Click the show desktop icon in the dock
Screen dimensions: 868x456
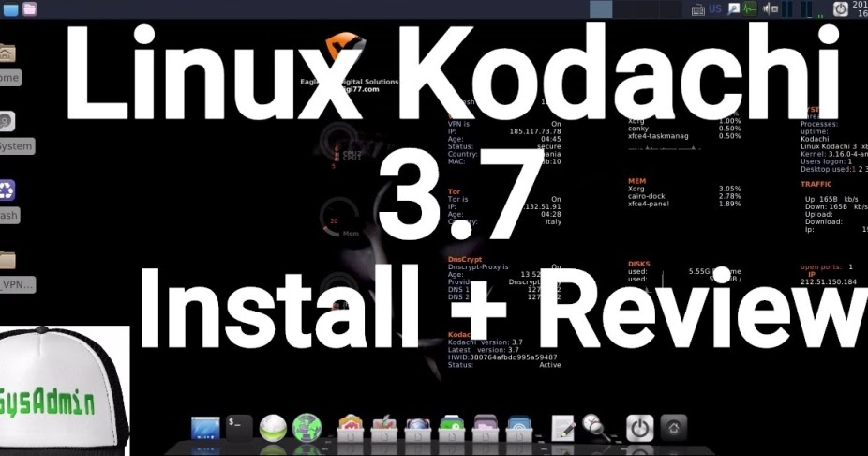coord(205,428)
